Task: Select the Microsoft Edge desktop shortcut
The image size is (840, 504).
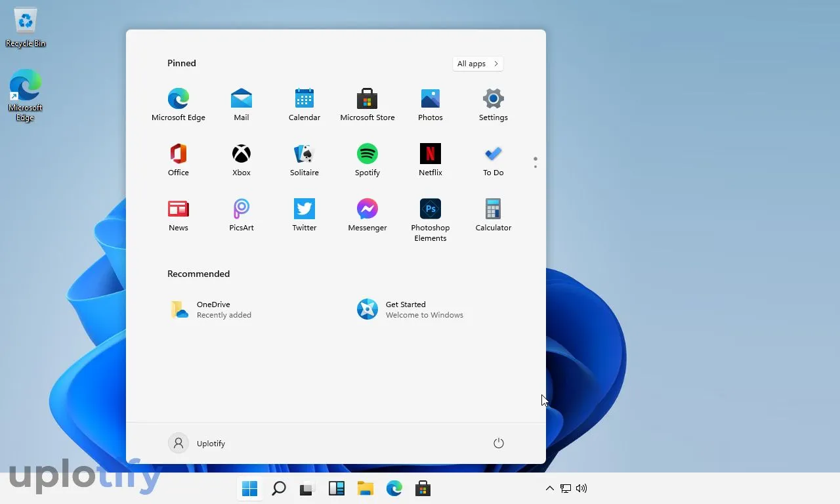Action: coord(26,96)
